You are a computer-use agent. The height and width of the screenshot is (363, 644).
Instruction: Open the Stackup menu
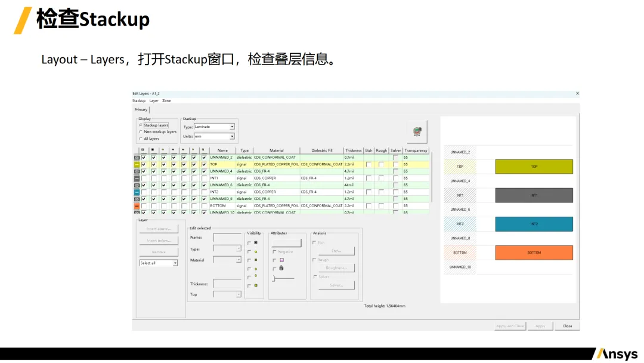pos(139,101)
